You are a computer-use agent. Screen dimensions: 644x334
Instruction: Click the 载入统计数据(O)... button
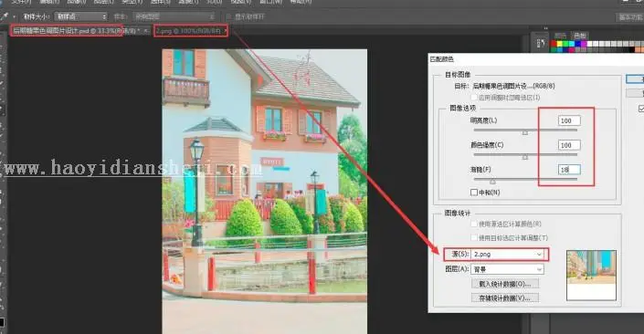505,284
